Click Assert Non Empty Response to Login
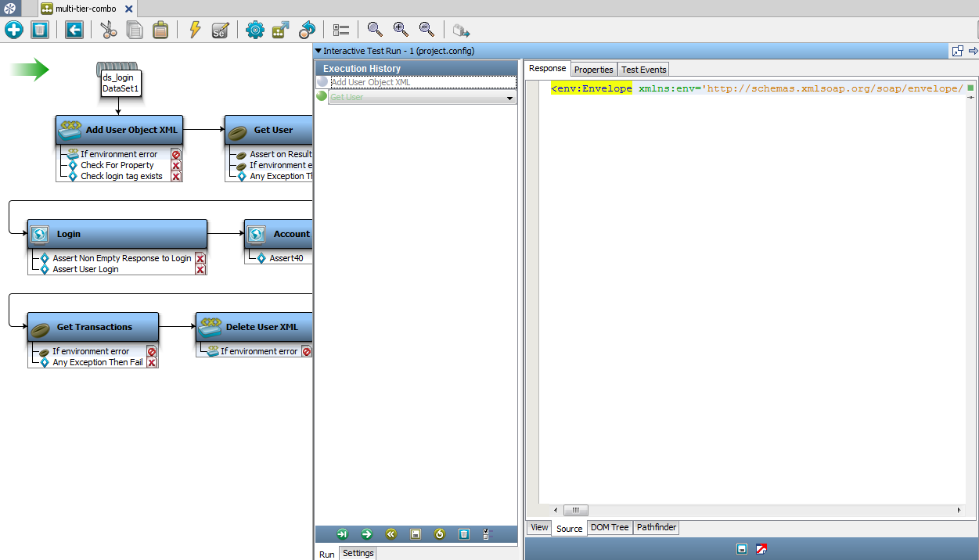Image resolution: width=979 pixels, height=560 pixels. point(121,258)
